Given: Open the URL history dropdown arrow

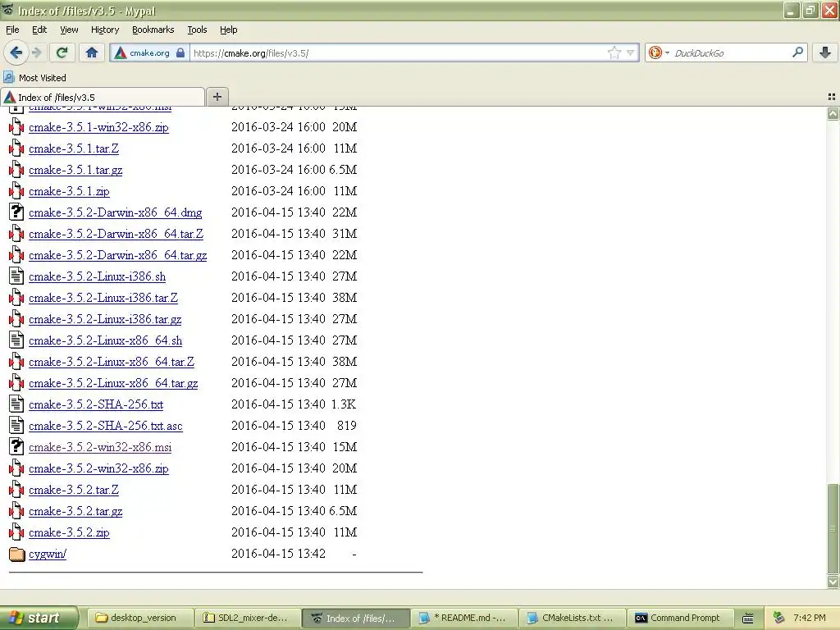Looking at the screenshot, I should (x=630, y=52).
